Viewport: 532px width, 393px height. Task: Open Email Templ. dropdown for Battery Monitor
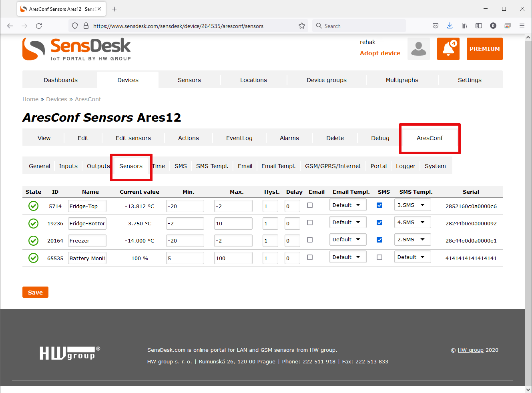click(348, 257)
